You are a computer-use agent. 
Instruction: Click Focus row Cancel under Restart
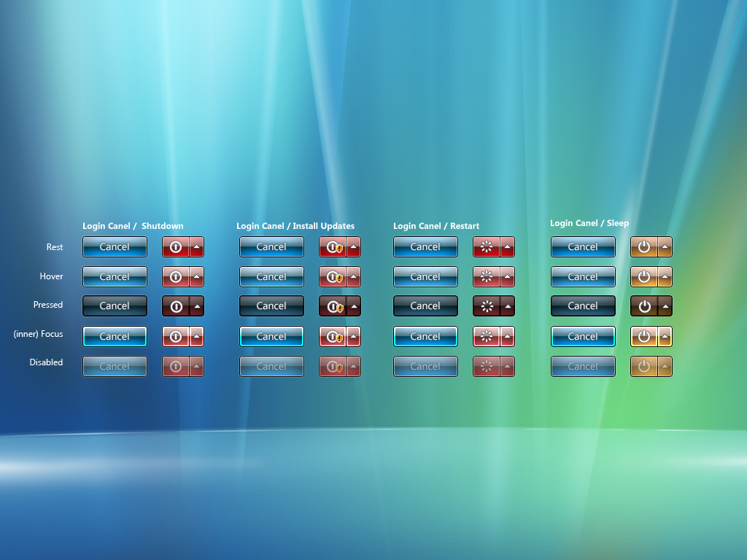tap(425, 337)
